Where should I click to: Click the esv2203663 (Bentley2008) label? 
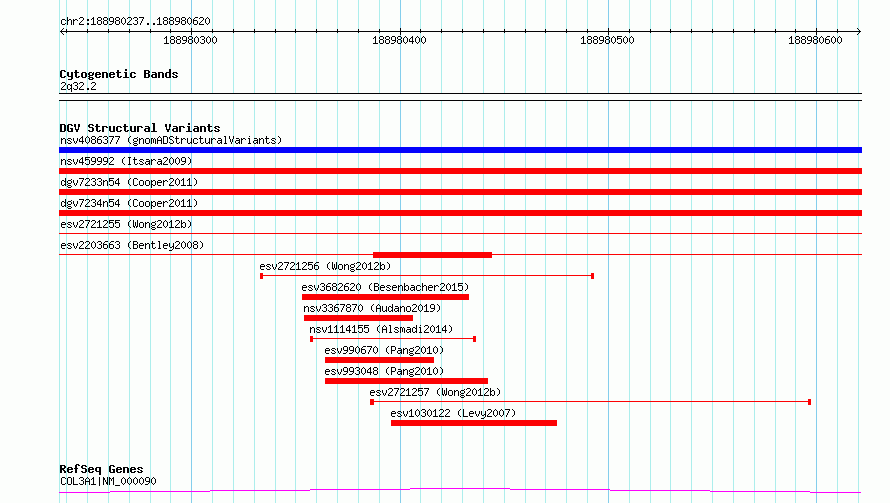point(132,245)
